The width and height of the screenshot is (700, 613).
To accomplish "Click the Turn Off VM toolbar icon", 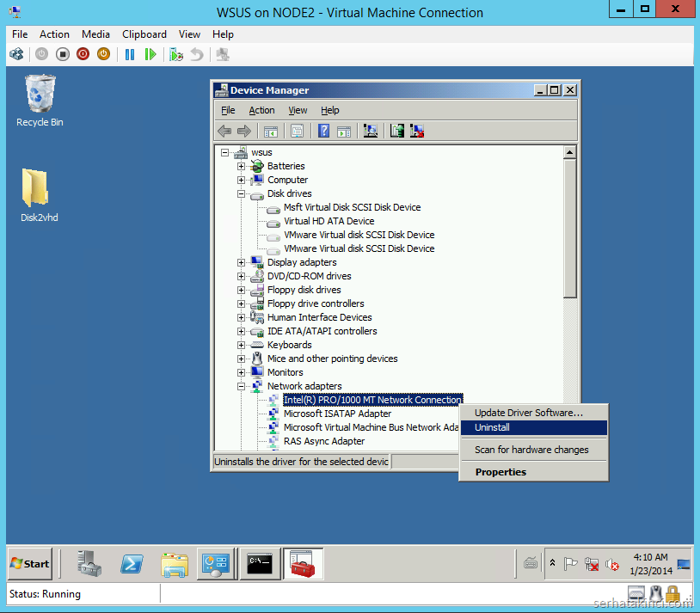I will point(63,54).
